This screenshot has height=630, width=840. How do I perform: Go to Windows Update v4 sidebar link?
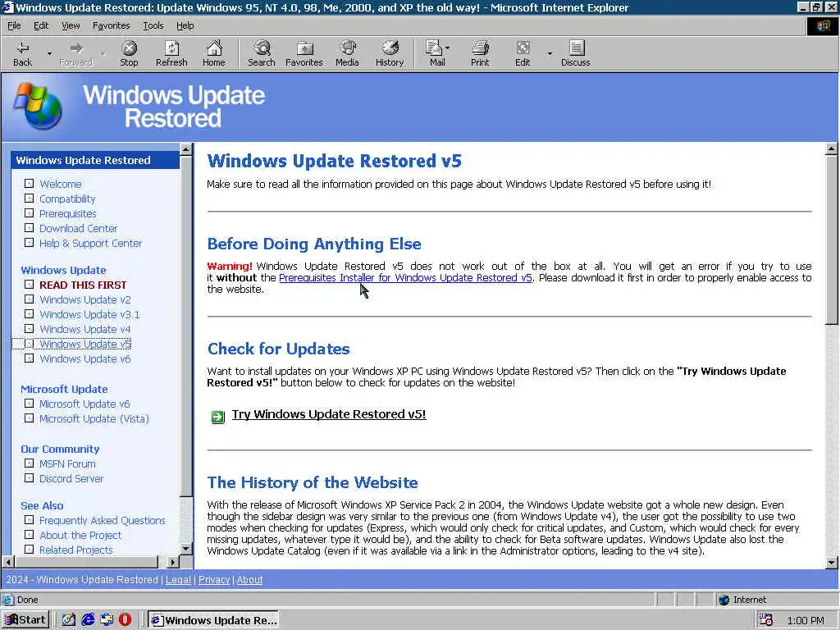point(84,330)
